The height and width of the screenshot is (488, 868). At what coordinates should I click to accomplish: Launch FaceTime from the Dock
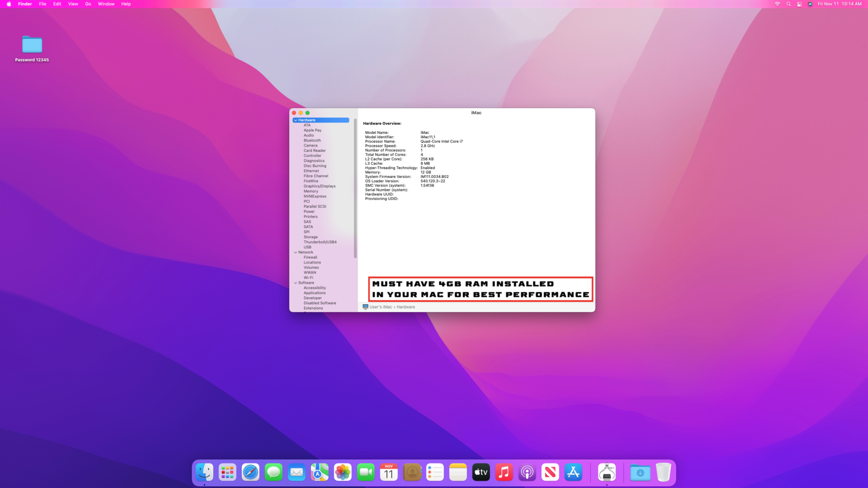pyautogui.click(x=366, y=472)
